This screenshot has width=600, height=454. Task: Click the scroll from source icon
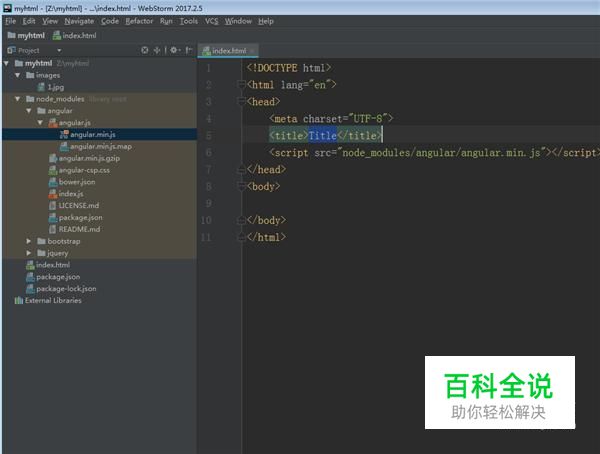144,50
